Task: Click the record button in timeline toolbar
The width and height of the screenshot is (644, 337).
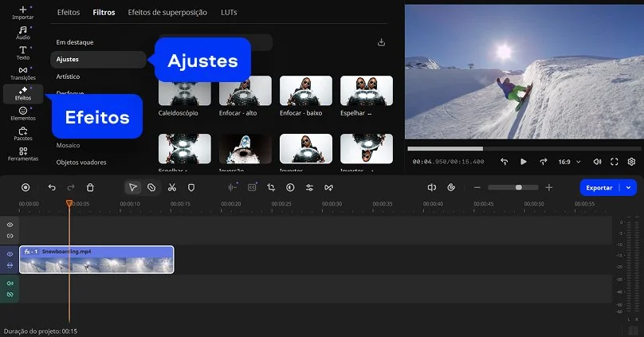Action: tap(26, 187)
